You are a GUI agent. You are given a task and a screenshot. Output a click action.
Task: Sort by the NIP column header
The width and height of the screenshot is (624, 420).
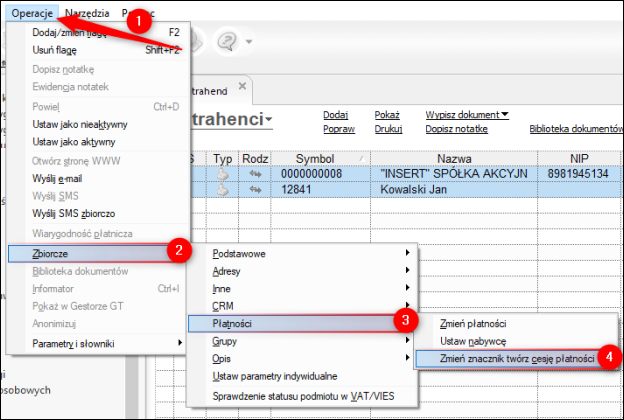point(579,159)
